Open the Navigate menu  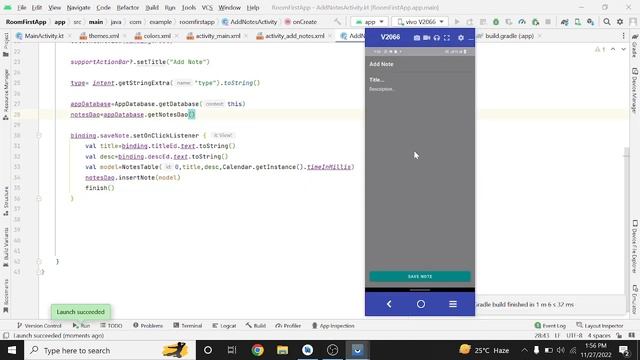pos(78,7)
